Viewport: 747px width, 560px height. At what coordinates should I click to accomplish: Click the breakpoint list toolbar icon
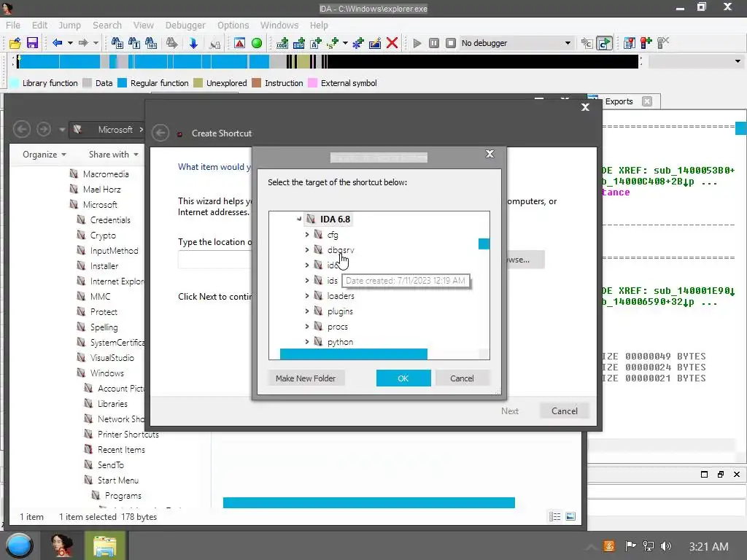pos(630,43)
